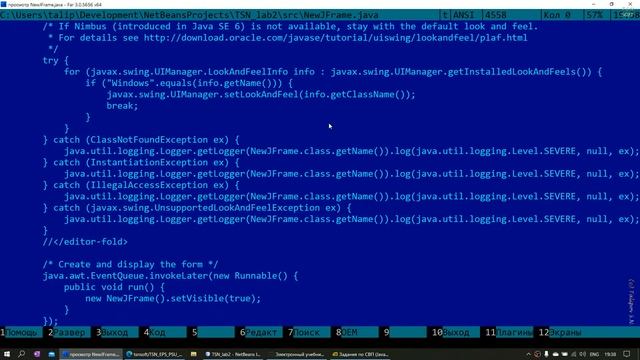Open F11 Плагины key bar item
640x360 pixels.
coord(509,332)
